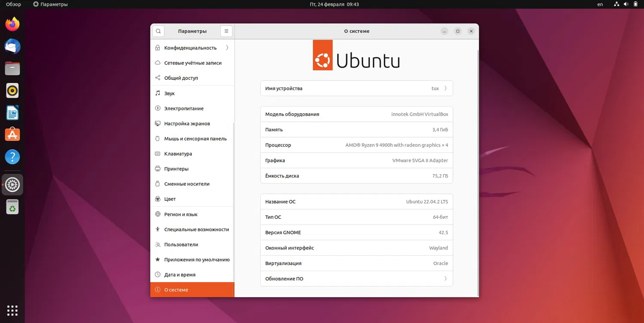Click the processor value AMD Ryzen 9
This screenshot has height=323, width=644.
click(397, 145)
